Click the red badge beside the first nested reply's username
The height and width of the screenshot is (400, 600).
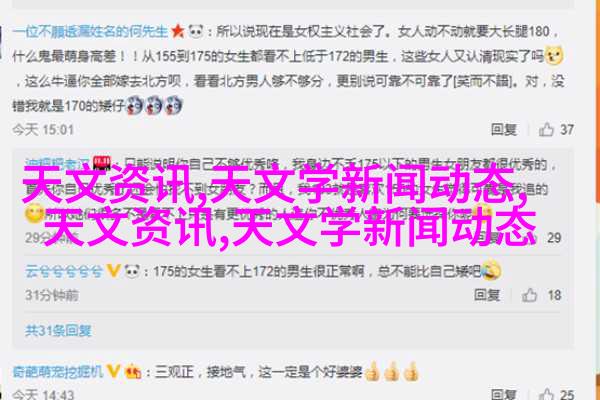coord(102,163)
